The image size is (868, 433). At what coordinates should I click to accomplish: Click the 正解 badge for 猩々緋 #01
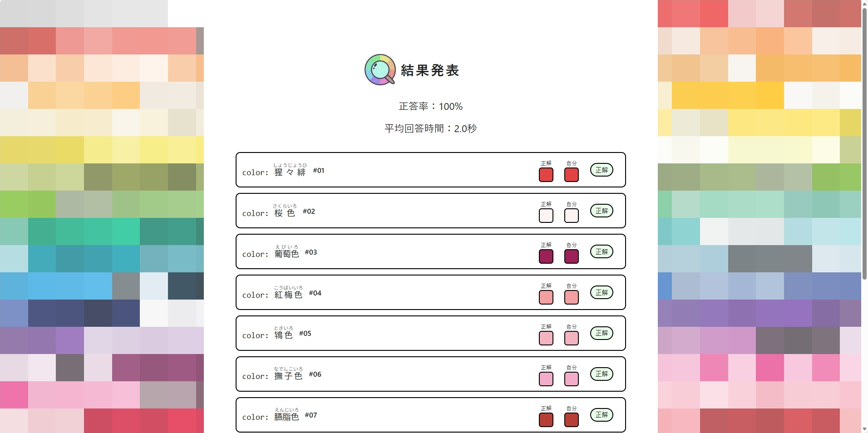tap(601, 170)
